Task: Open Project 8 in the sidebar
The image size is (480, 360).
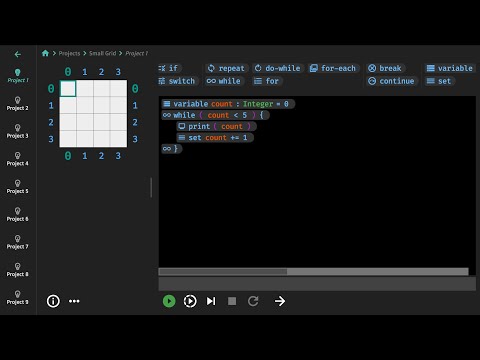Action: click(18, 270)
